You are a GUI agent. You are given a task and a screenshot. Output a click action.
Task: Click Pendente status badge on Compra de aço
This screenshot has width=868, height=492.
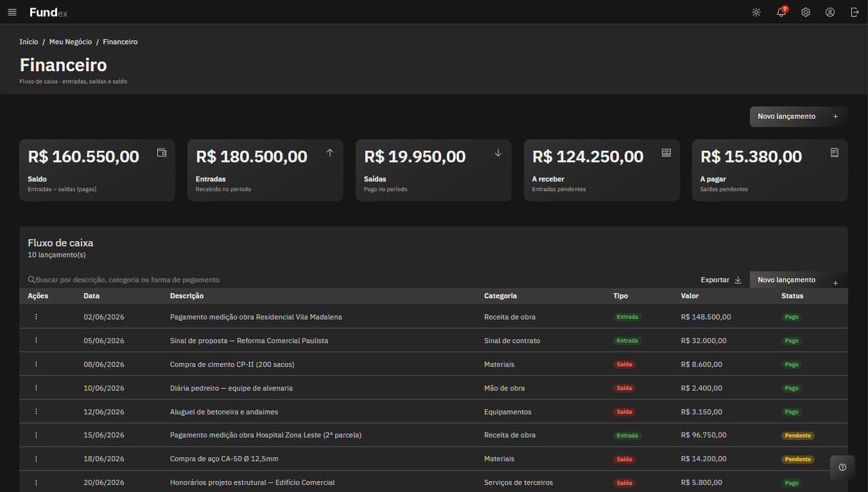point(798,459)
